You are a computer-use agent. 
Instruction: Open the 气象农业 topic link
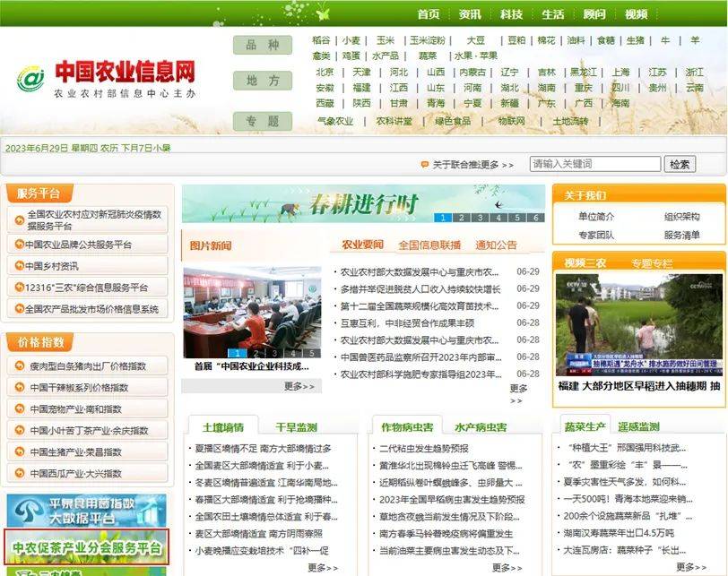tap(335, 121)
